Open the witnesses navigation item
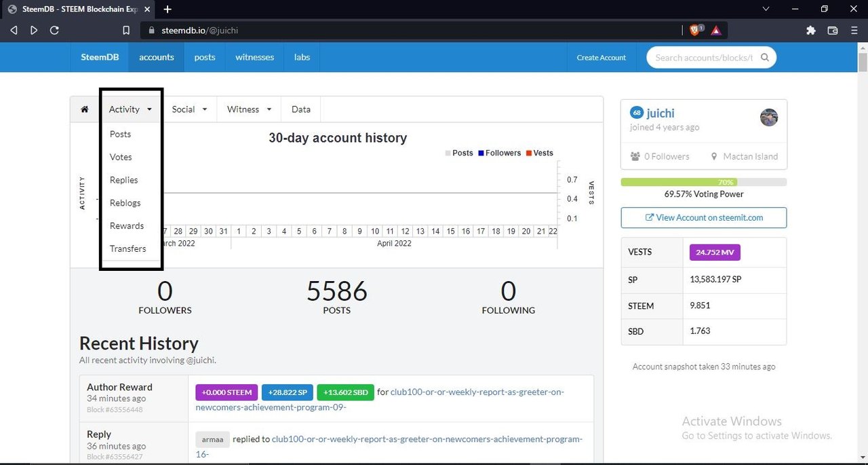The height and width of the screenshot is (465, 868). [x=255, y=57]
